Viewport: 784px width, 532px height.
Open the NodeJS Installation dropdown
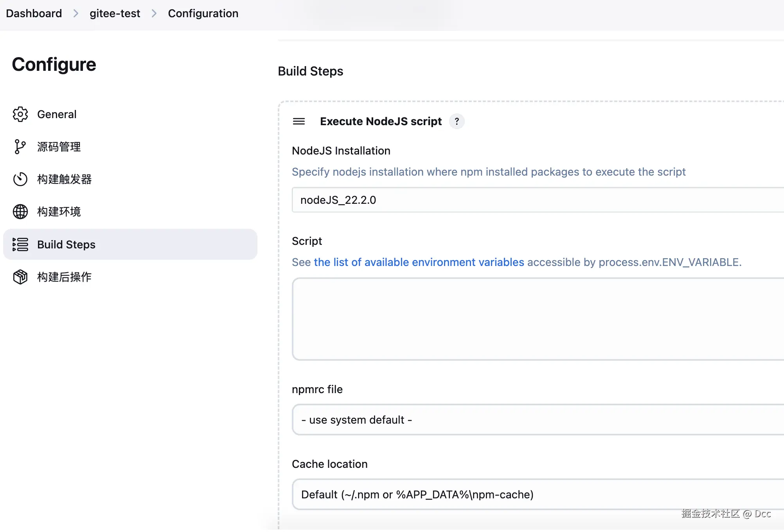536,200
